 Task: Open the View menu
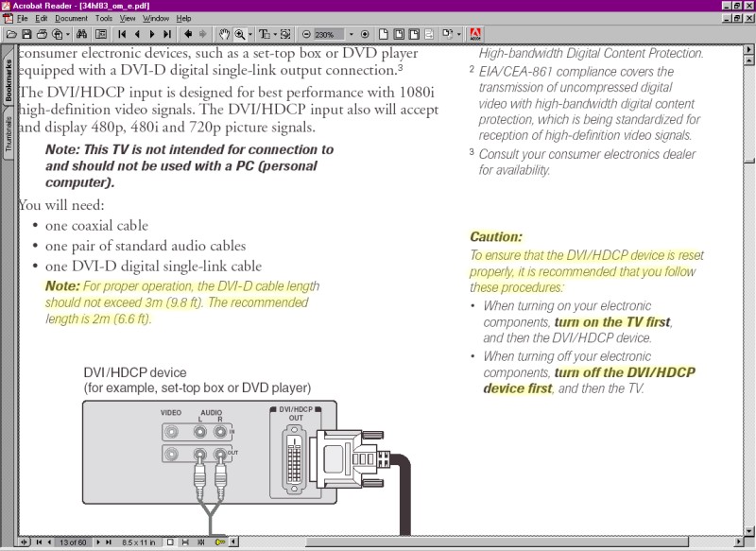point(128,18)
